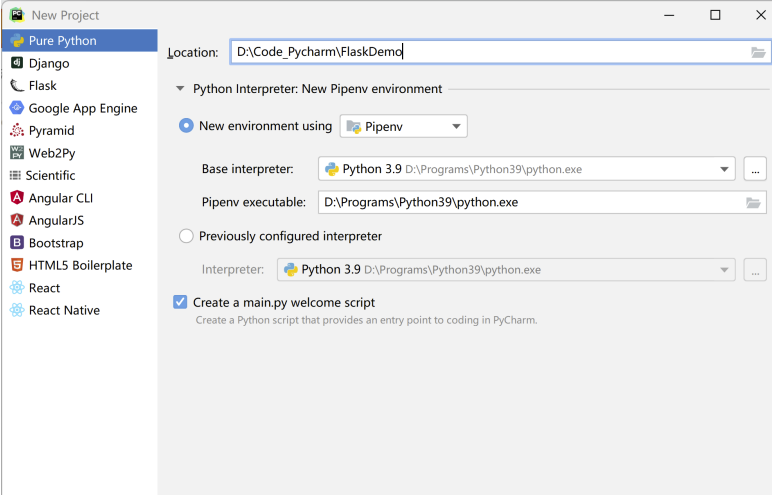Click the ellipsis button beside Base interpreter
772x495 pixels.
755,169
